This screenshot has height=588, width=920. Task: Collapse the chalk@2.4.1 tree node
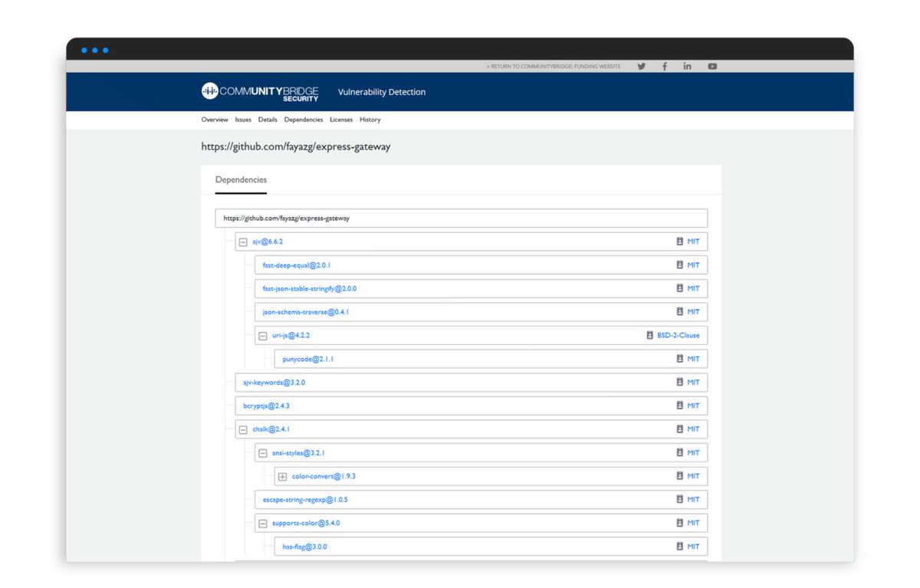243,430
